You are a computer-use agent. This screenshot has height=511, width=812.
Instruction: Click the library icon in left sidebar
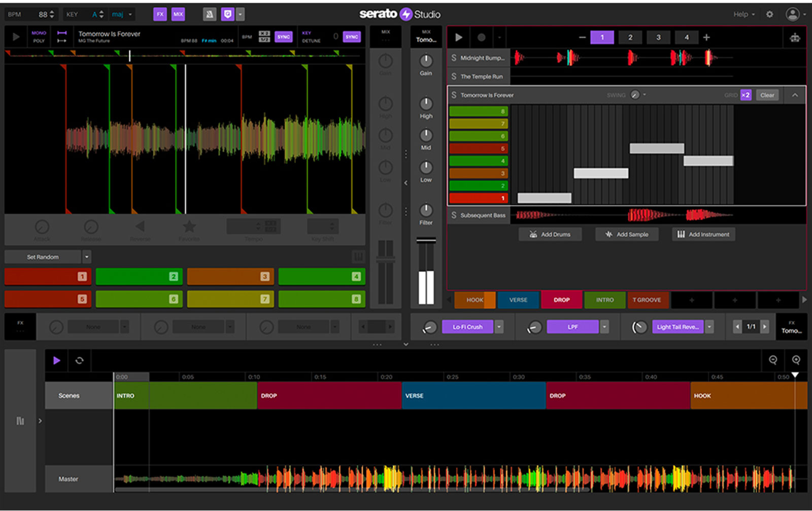[20, 421]
